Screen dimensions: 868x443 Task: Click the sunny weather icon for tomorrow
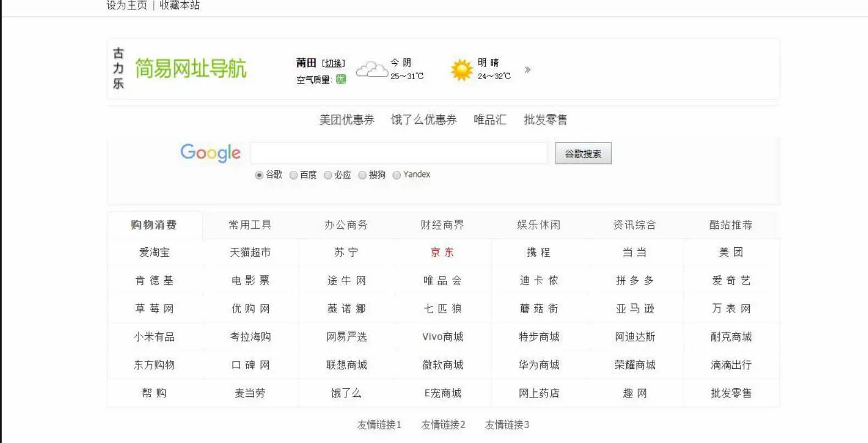click(461, 70)
